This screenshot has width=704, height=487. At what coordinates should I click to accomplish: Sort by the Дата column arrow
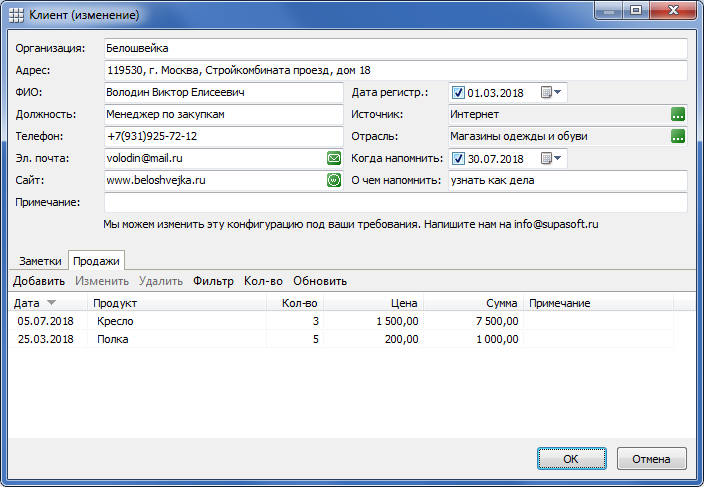(x=52, y=303)
